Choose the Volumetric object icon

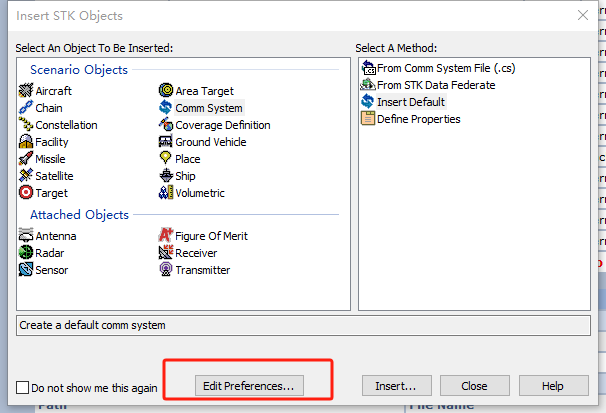(x=166, y=192)
